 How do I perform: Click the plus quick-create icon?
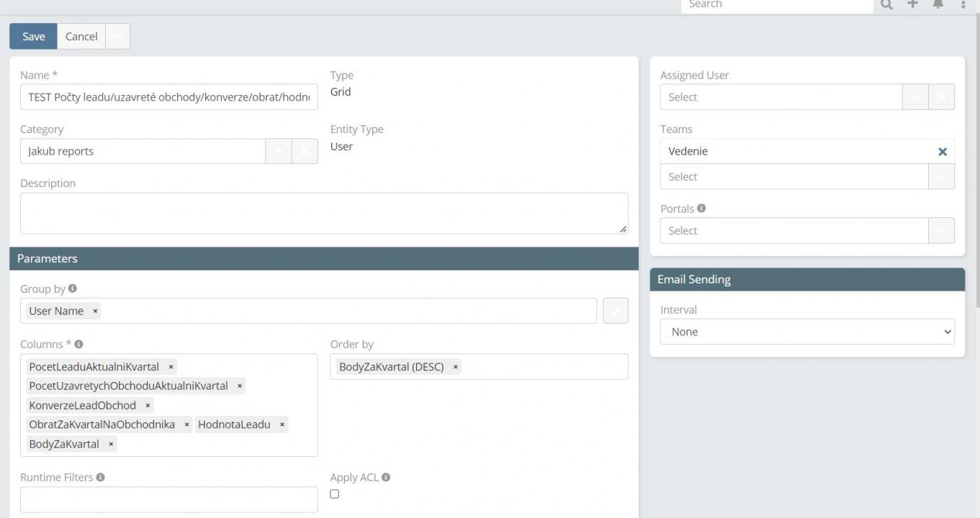tap(912, 4)
